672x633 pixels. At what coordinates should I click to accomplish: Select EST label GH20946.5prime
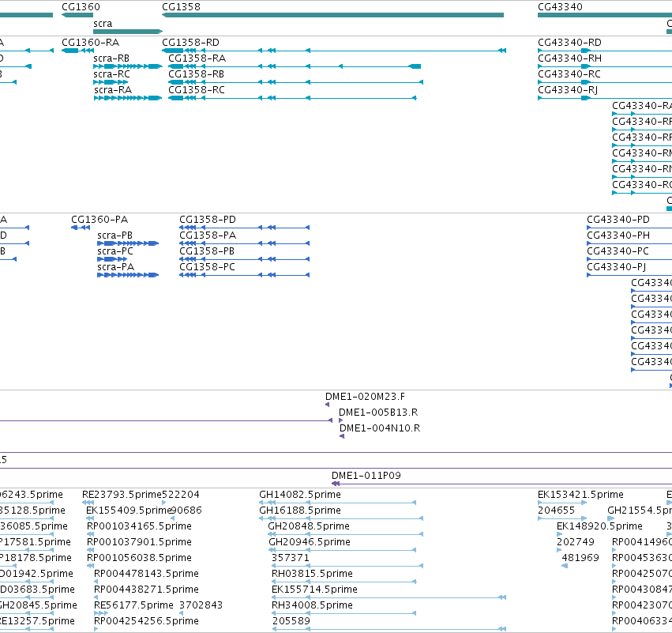tap(310, 542)
